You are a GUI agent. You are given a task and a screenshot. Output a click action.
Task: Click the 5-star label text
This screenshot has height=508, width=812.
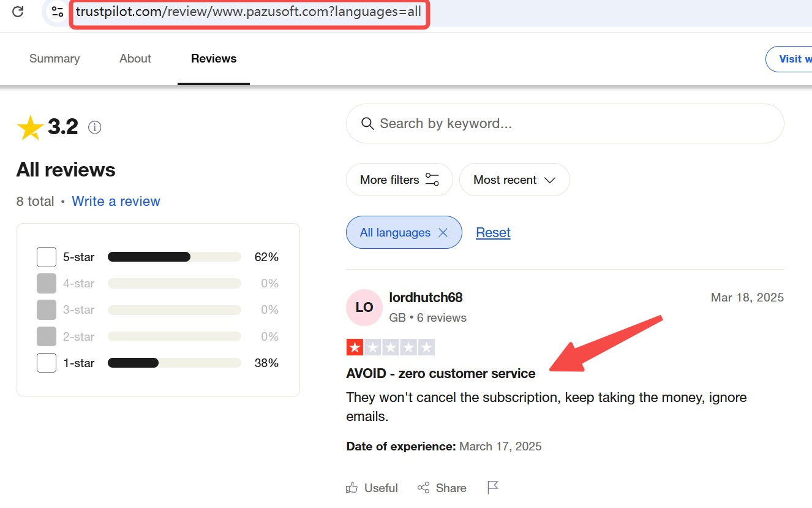78,257
